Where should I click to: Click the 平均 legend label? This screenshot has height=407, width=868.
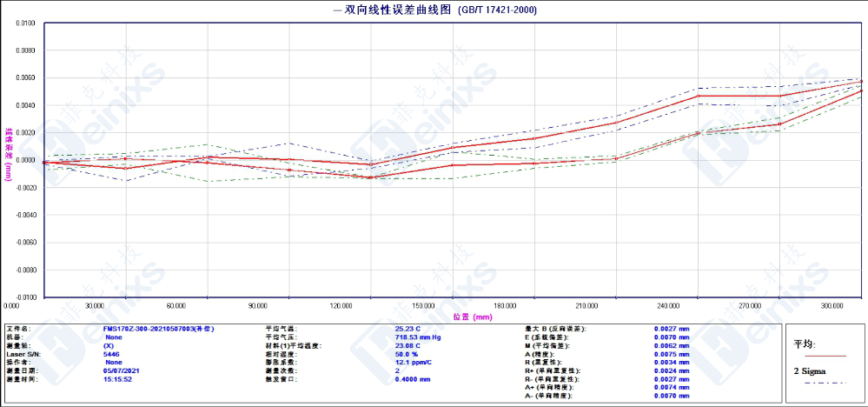805,344
